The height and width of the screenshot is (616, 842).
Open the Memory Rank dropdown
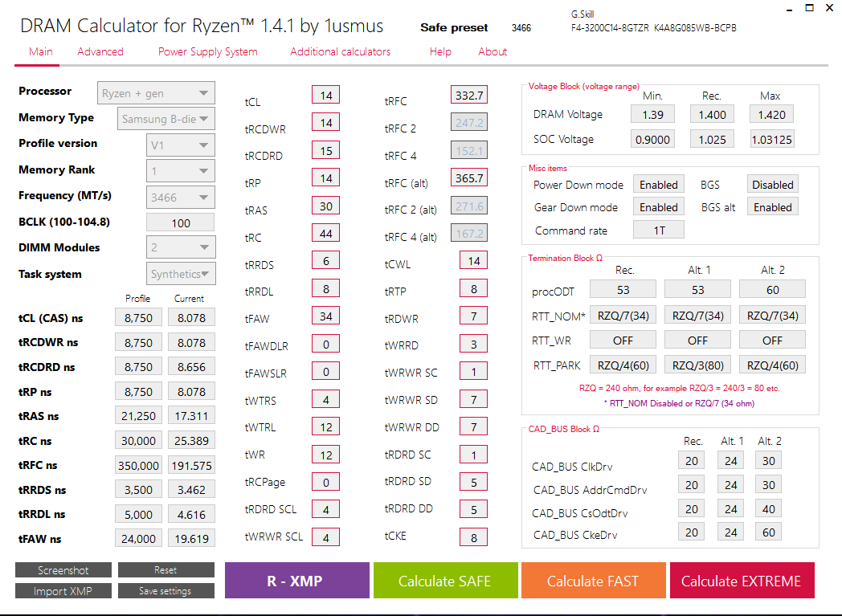(x=181, y=170)
